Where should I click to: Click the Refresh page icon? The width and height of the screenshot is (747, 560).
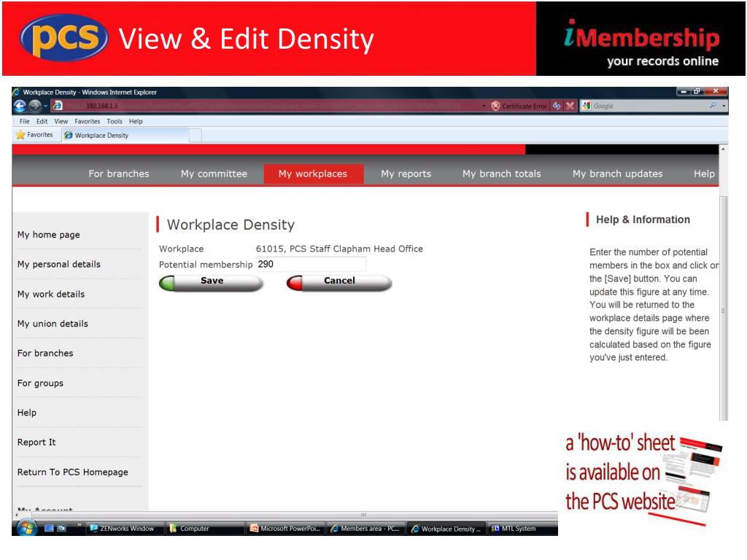[557, 106]
